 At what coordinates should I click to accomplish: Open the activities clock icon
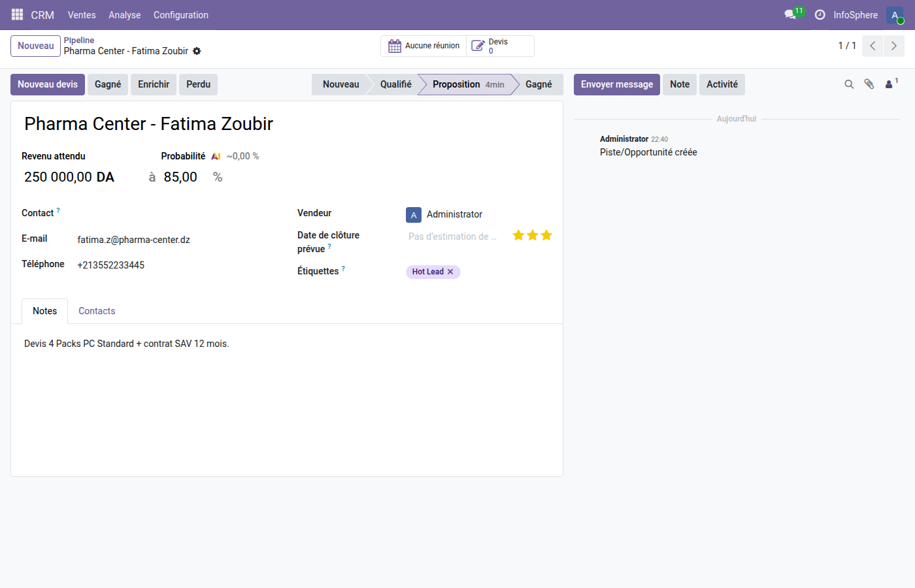pyautogui.click(x=820, y=14)
